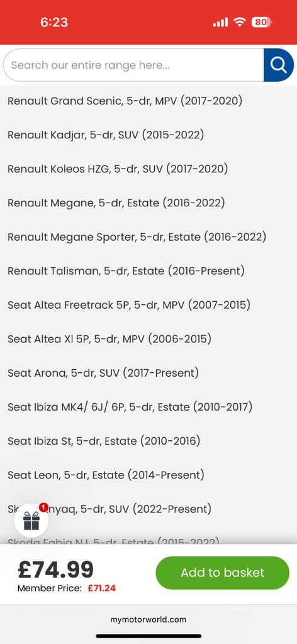
Task: Tap the Member Price £71.24 text
Action: [67, 588]
